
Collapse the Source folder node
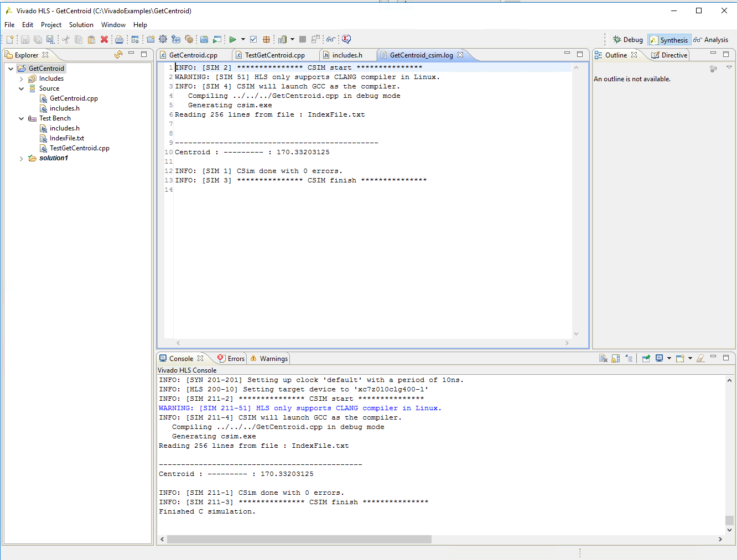pyautogui.click(x=21, y=88)
